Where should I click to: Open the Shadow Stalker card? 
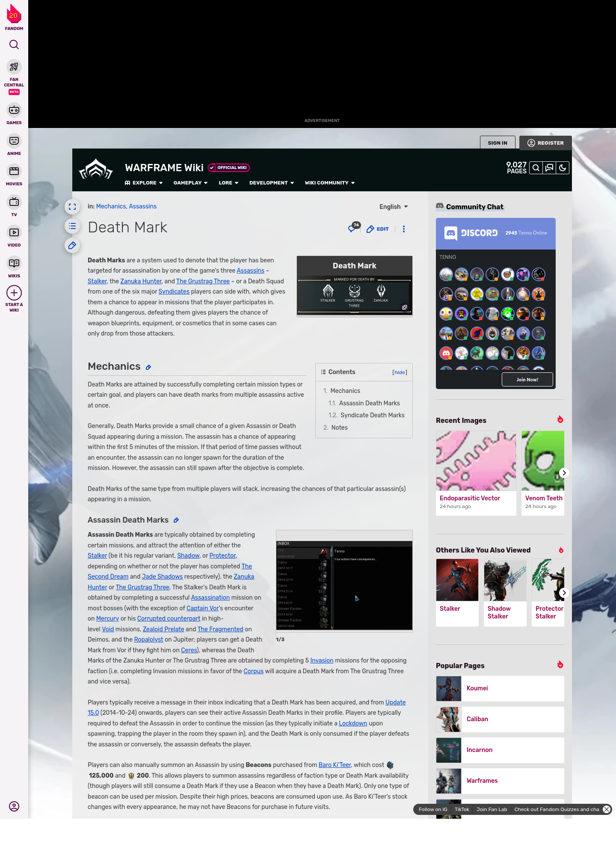tap(505, 593)
